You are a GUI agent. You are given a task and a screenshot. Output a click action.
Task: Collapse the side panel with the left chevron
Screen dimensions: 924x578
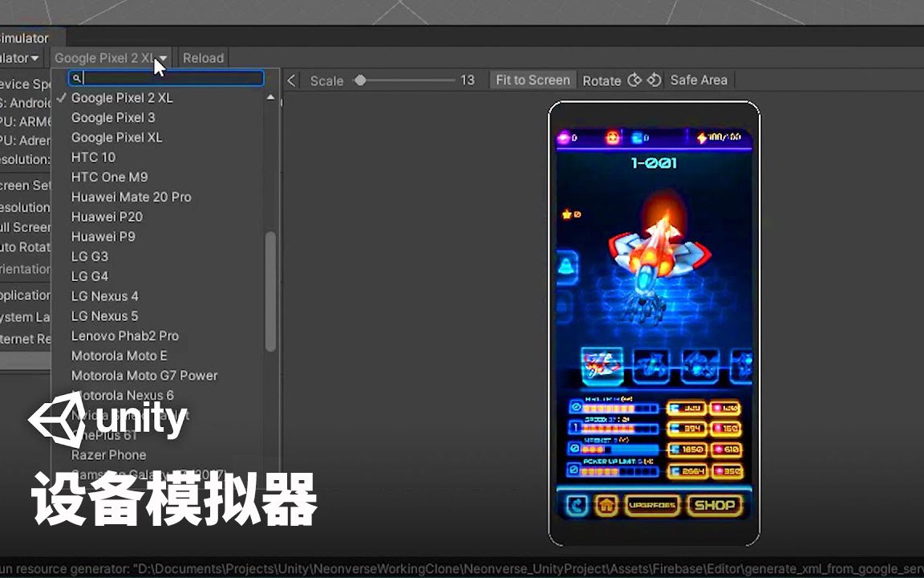[x=291, y=80]
